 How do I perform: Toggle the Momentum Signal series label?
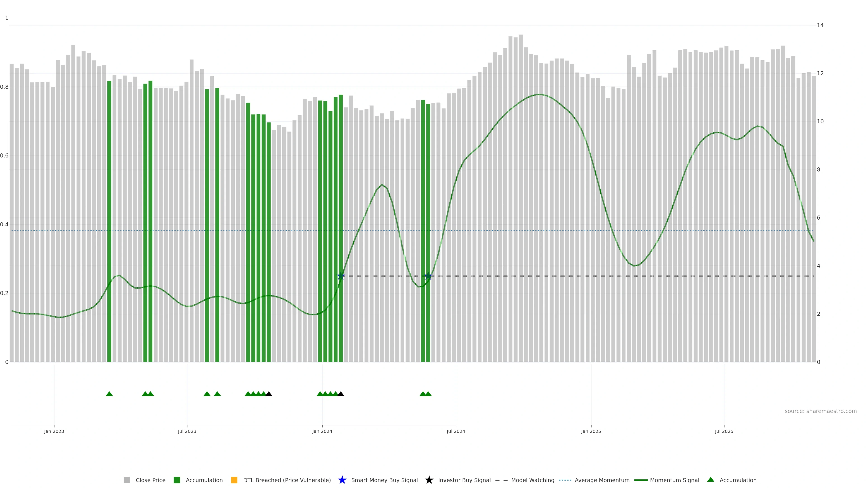[674, 480]
